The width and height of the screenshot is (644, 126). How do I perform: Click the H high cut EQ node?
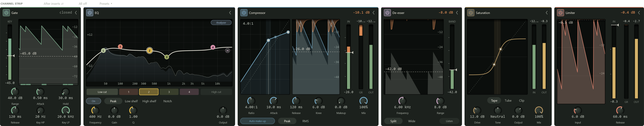pyautogui.click(x=228, y=51)
